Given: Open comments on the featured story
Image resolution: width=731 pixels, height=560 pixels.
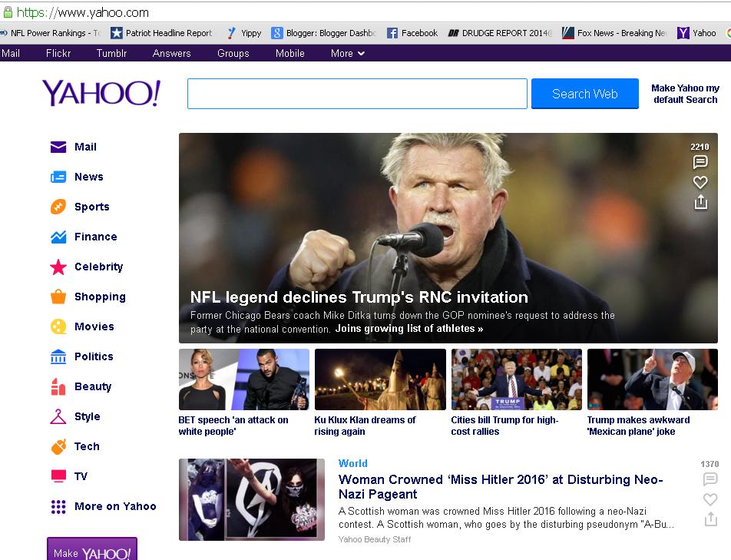Looking at the screenshot, I should [700, 162].
